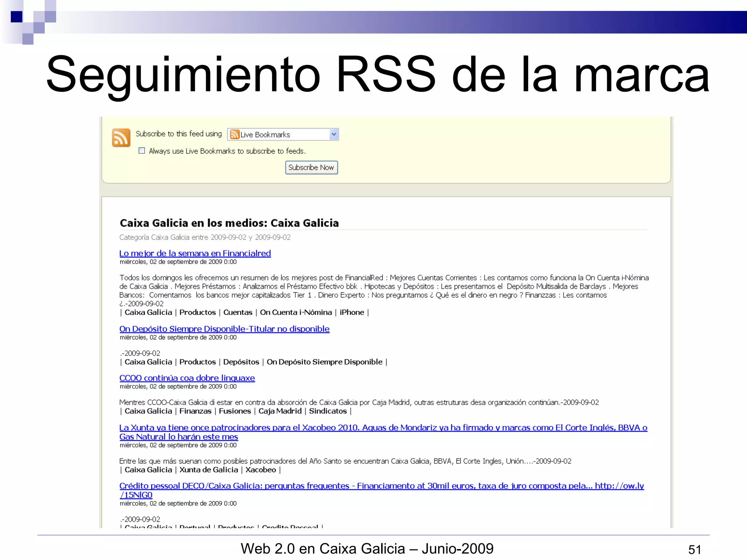The height and width of the screenshot is (560, 747).
Task: Open the Crédito pessoal DECO/Caixa Galicia link
Action: pyautogui.click(x=382, y=490)
